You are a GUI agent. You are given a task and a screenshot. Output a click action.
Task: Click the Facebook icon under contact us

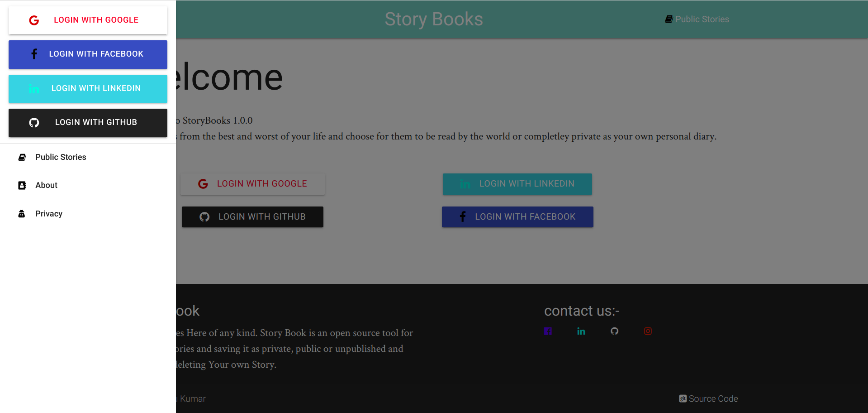(548, 331)
